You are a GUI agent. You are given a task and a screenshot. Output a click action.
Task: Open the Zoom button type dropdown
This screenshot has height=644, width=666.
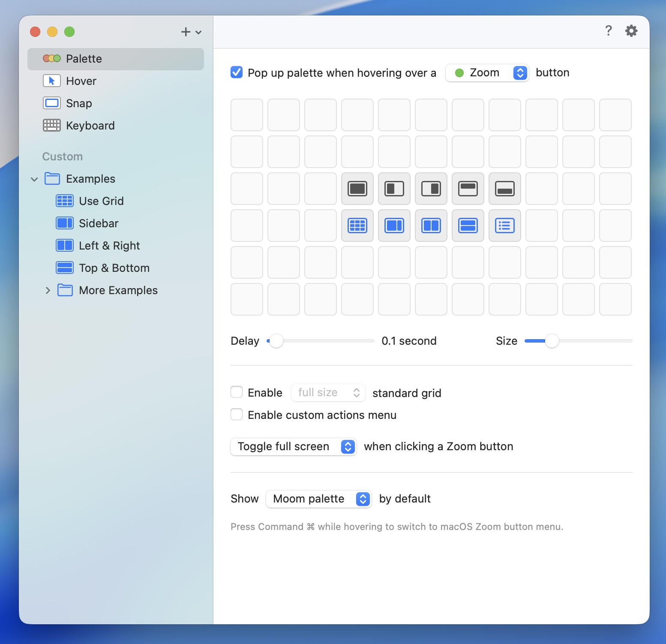[x=487, y=73]
